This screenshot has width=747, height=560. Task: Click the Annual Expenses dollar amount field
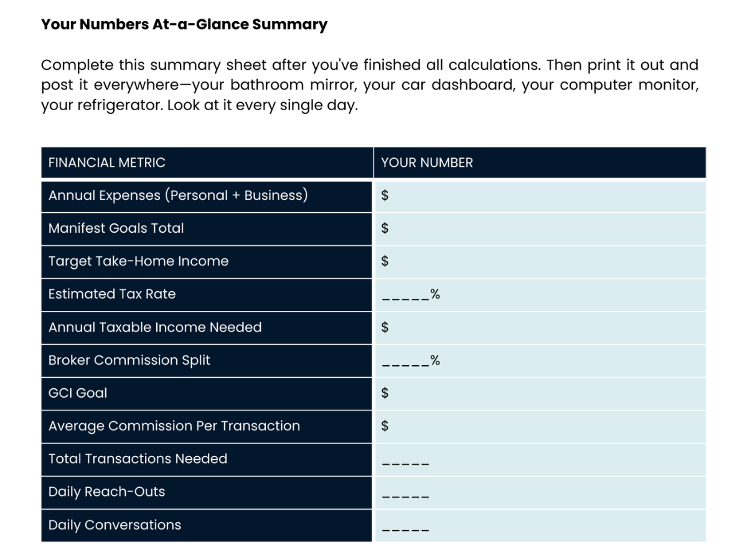pos(539,195)
